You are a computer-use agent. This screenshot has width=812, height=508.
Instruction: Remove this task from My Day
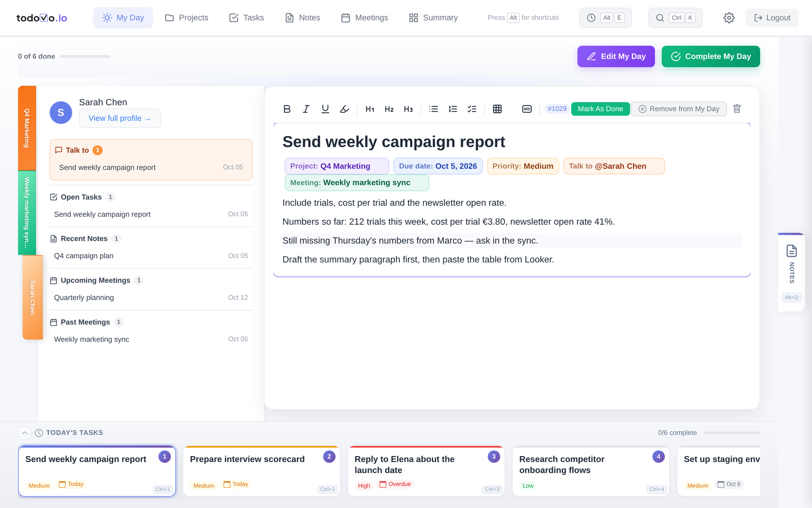point(679,109)
